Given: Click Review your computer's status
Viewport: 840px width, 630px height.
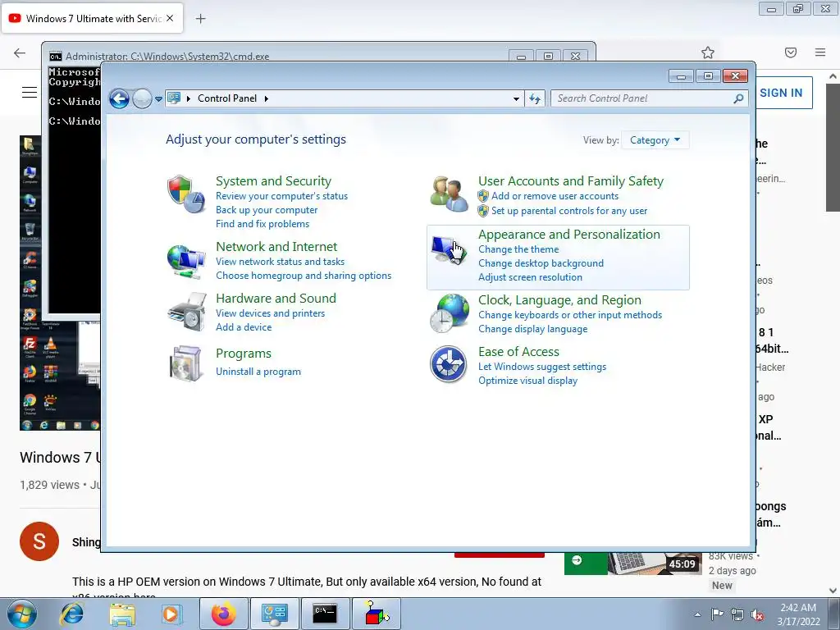Looking at the screenshot, I should coord(282,196).
